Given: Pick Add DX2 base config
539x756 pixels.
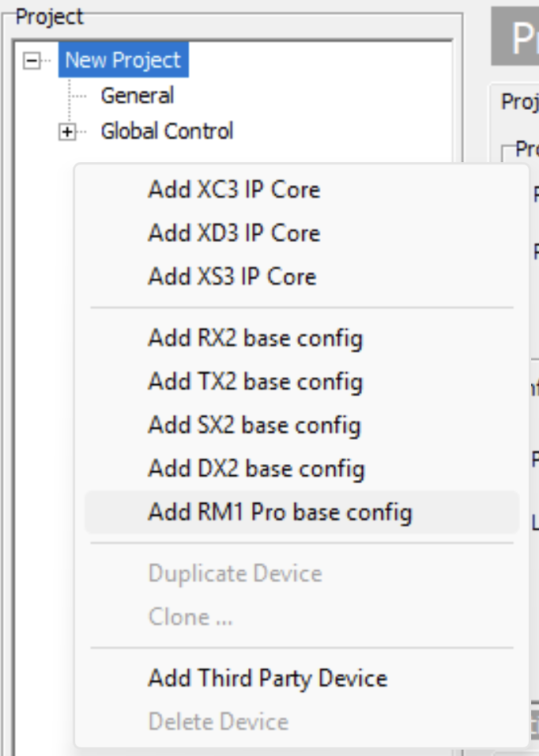Looking at the screenshot, I should (255, 469).
